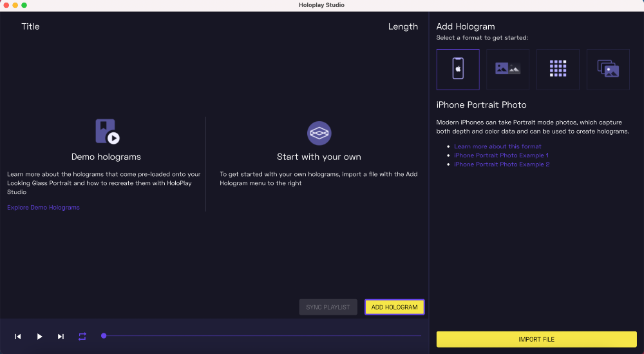The image size is (644, 354).
Task: Play the hologram playlist
Action: (39, 337)
